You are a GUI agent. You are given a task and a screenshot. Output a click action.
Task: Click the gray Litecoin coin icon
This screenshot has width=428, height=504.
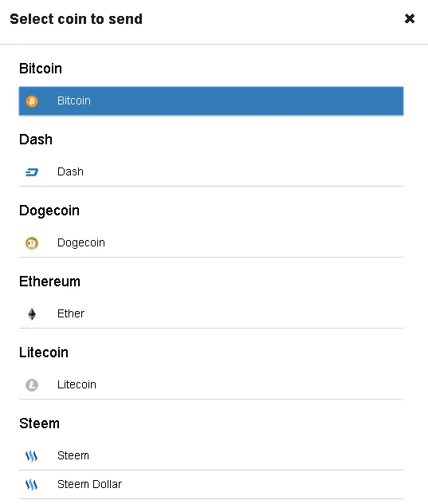(x=32, y=385)
